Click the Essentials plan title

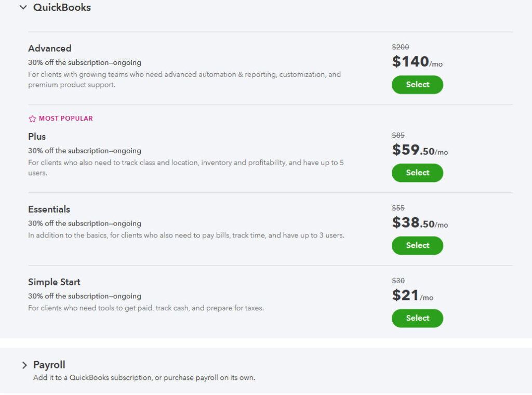tap(49, 209)
